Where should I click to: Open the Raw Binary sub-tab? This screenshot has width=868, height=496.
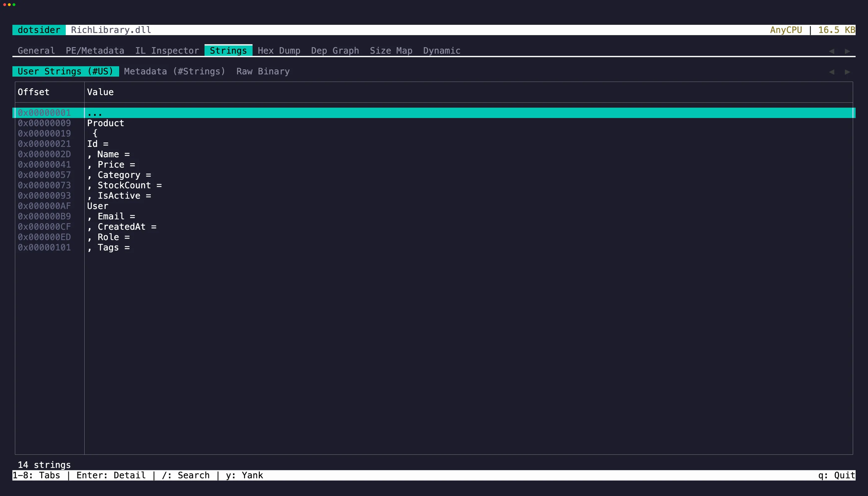[x=263, y=71]
